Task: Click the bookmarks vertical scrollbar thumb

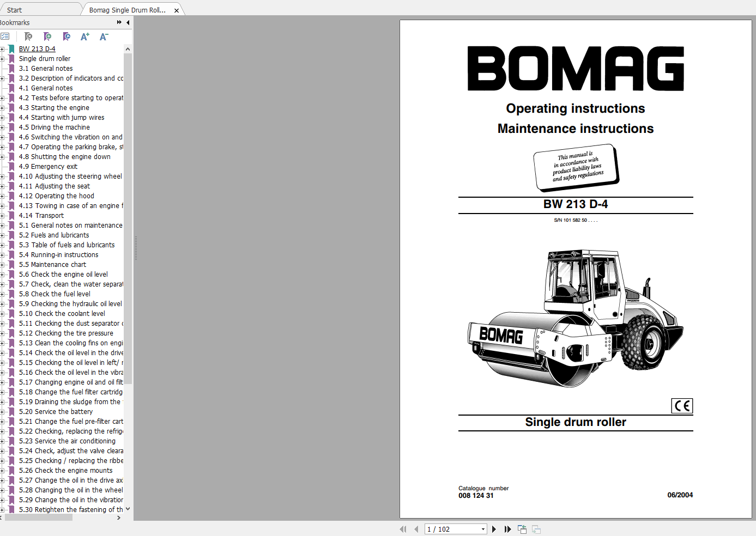Action: click(128, 218)
